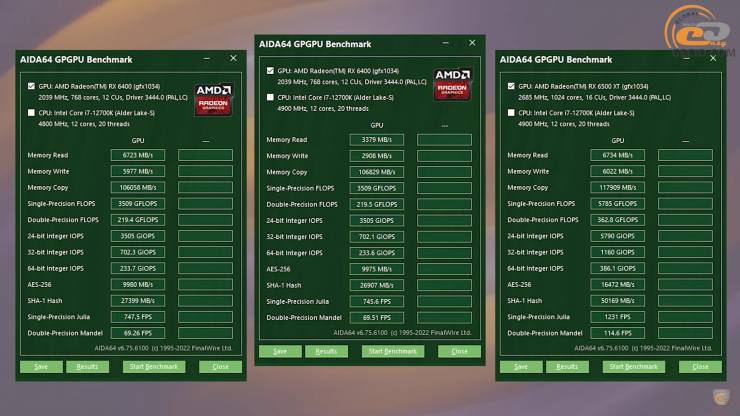The height and width of the screenshot is (416, 740).
Task: Select the Double-Precision Mandel value 69.51 FPS
Action: (x=377, y=317)
